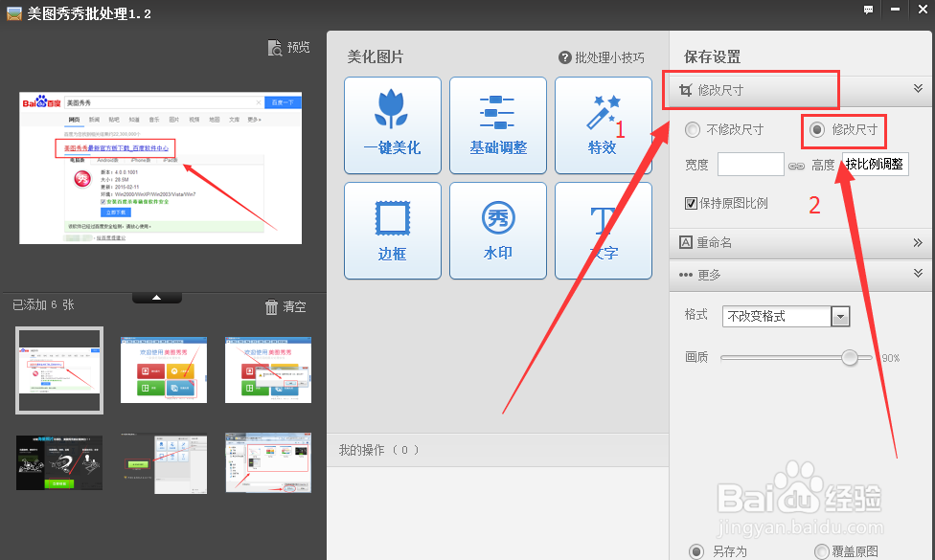Viewport: 935px width, 560px height.
Task: Collapse the 更多 section chevron
Action: point(919,272)
